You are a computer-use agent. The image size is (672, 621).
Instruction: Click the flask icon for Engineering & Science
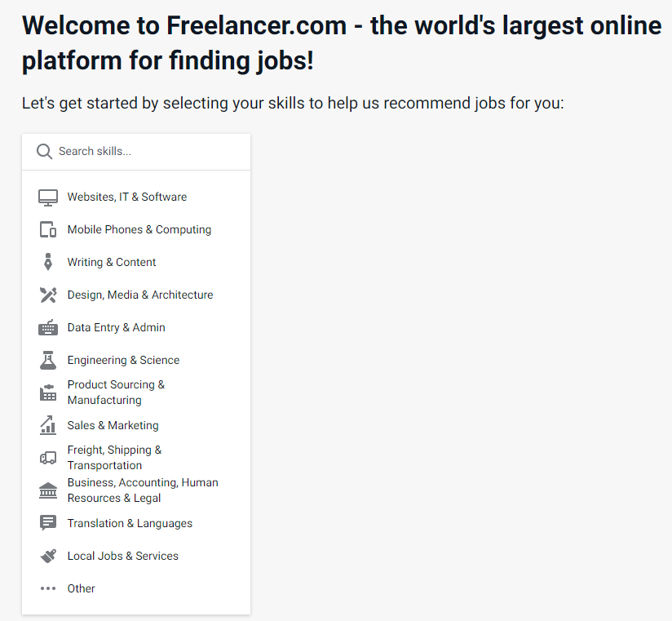point(48,360)
